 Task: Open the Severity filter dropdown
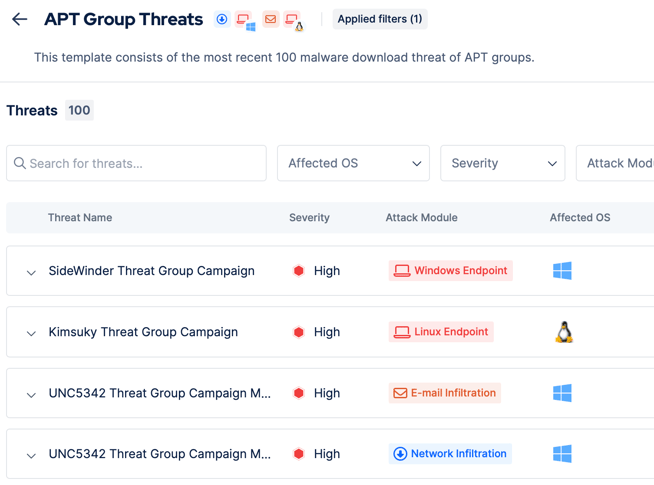click(502, 163)
